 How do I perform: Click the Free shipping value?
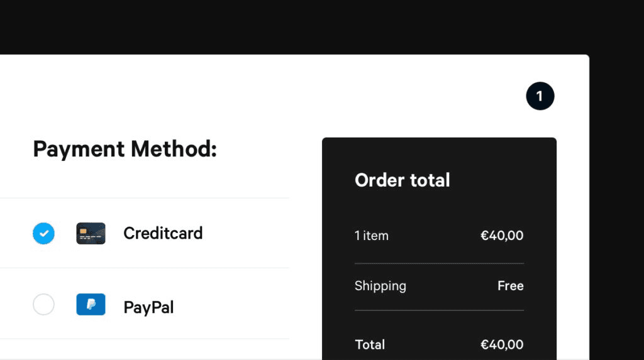[x=511, y=286]
